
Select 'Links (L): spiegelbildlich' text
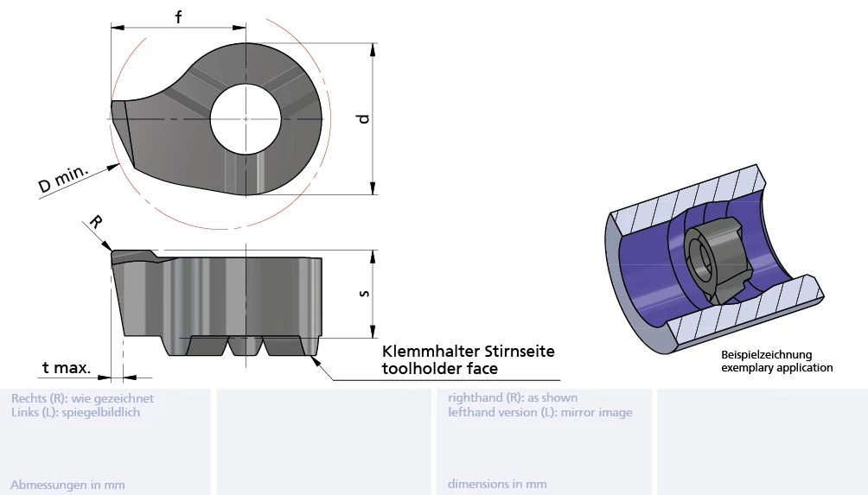(75, 412)
